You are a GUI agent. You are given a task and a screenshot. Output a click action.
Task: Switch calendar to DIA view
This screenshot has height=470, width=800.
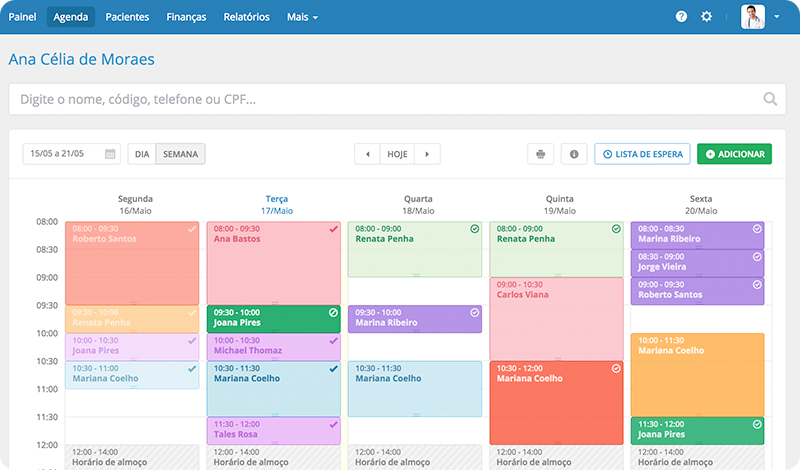click(x=142, y=154)
